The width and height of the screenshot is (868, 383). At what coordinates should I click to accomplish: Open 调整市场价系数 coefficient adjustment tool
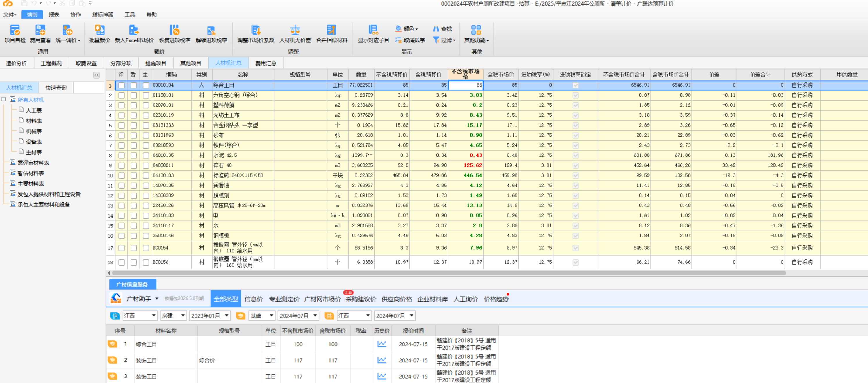pyautogui.click(x=256, y=34)
